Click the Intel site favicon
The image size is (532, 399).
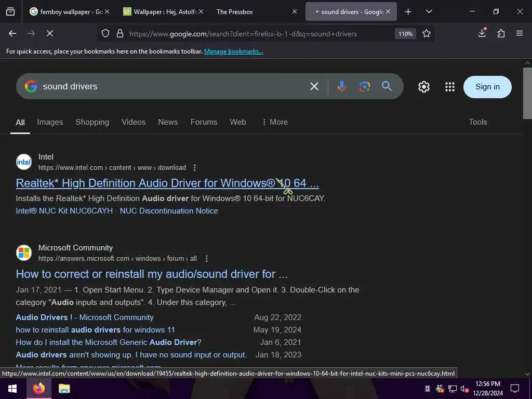(24, 162)
